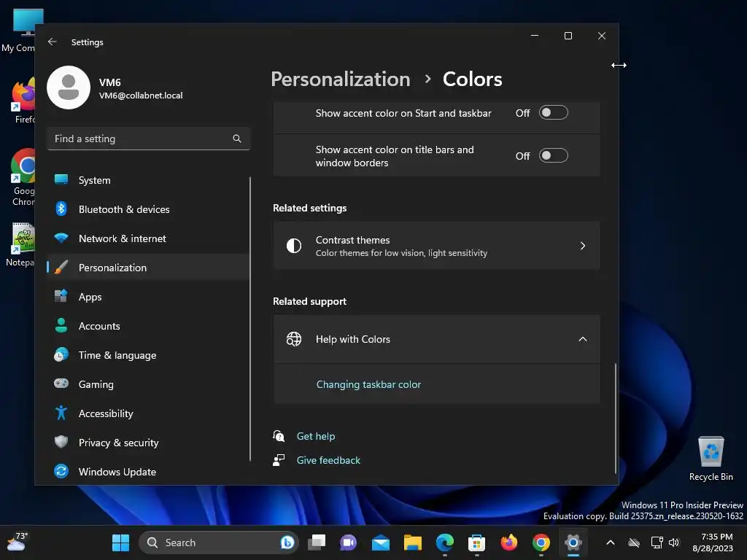The image size is (747, 560).
Task: Open the Chat app on the taskbar
Action: 348,542
